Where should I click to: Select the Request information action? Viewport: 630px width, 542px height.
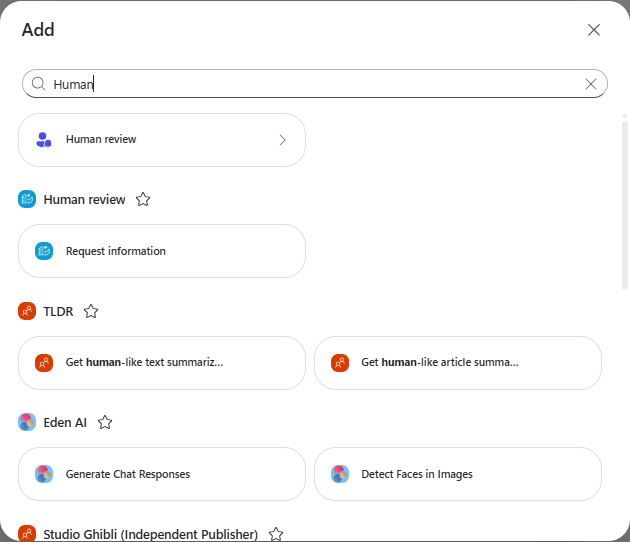[x=162, y=251]
